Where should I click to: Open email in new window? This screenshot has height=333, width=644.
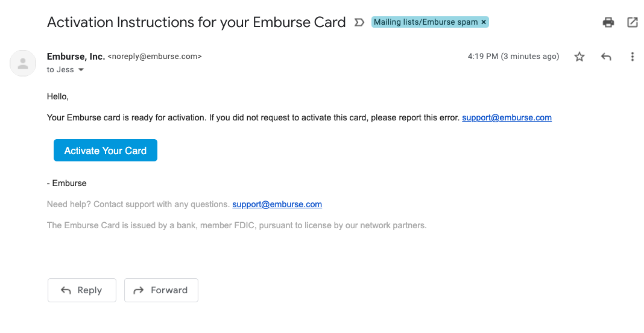click(633, 22)
